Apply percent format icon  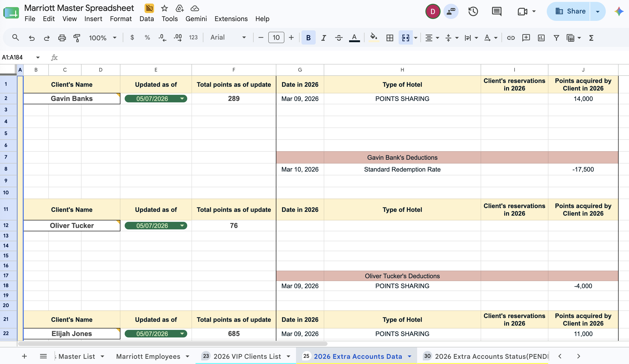tap(147, 38)
